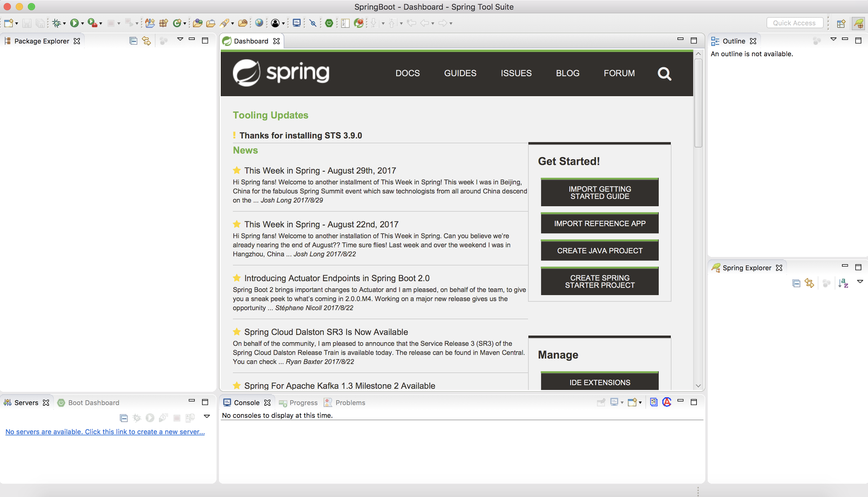The height and width of the screenshot is (497, 868).
Task: Click the Spring leaf logo
Action: [x=246, y=73]
